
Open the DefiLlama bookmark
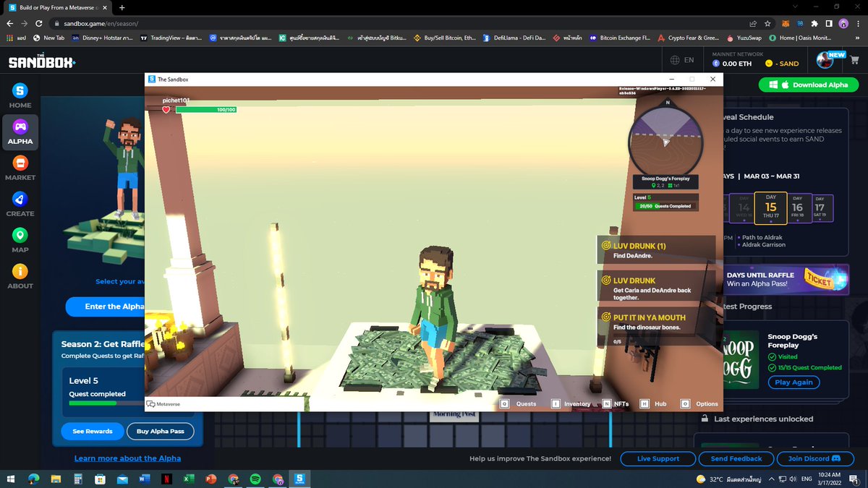click(x=514, y=38)
